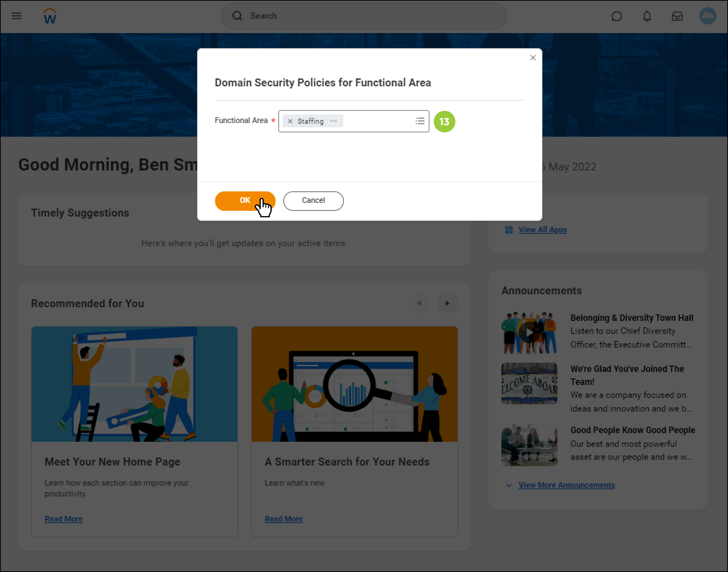Open Read More under A Smarter Search
Screen dimensions: 728x572
click(284, 519)
